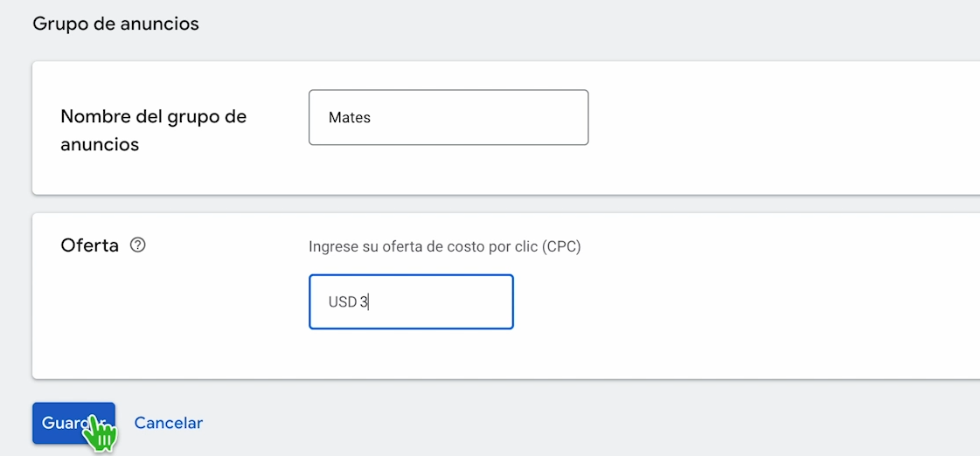Open the Oferta question-mark tooltip
This screenshot has width=980, height=456.
point(137,245)
